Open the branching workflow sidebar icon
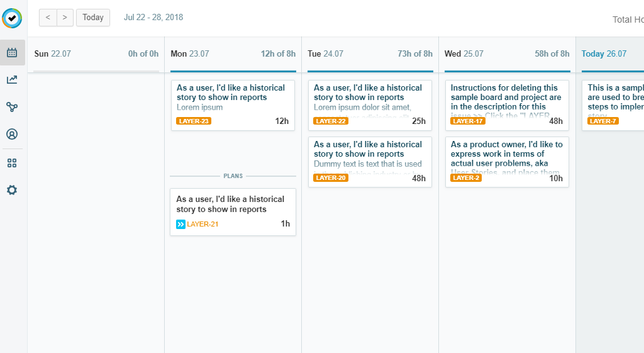The width and height of the screenshot is (644, 353). pyautogui.click(x=12, y=107)
